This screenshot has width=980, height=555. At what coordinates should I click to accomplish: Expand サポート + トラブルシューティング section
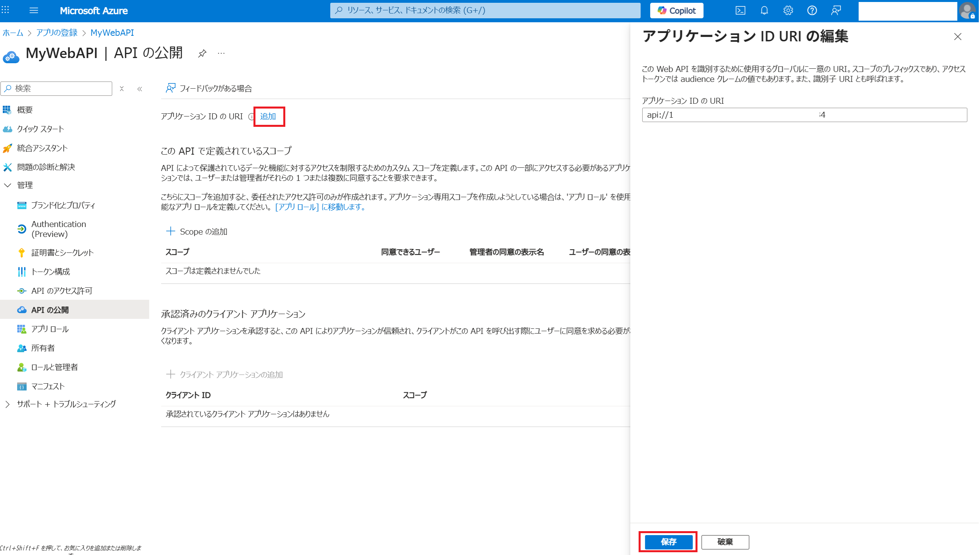pos(8,404)
